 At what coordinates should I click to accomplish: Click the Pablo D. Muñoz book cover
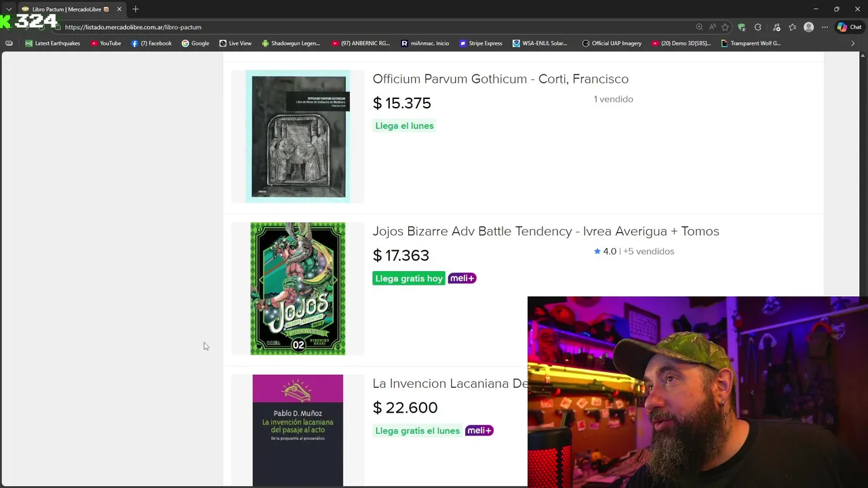point(298,430)
